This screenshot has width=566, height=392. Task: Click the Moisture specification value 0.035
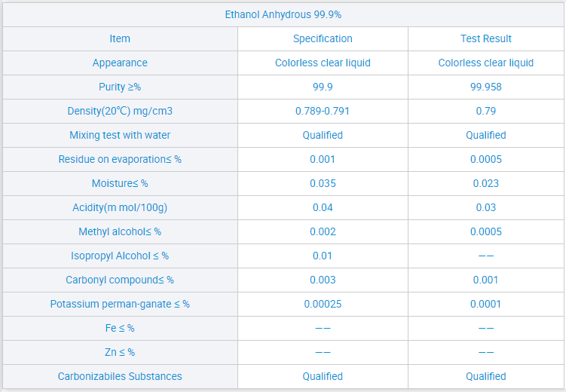(x=323, y=183)
